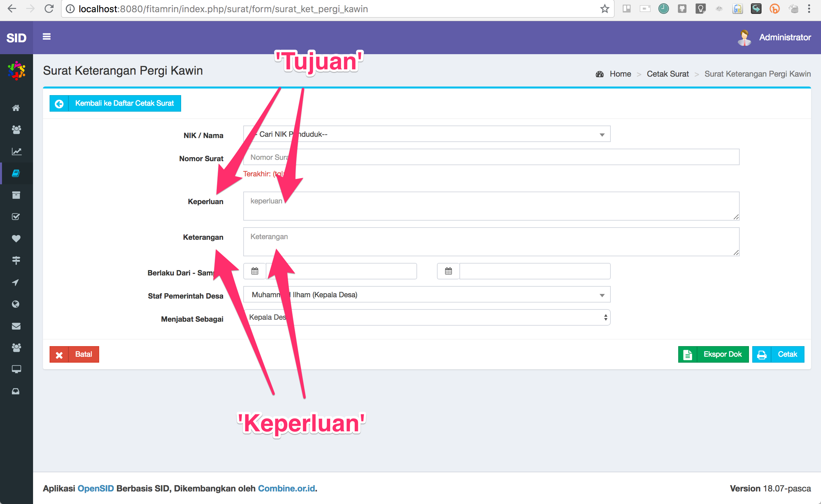Open the archive box icon in sidebar
The width and height of the screenshot is (821, 504).
[16, 195]
